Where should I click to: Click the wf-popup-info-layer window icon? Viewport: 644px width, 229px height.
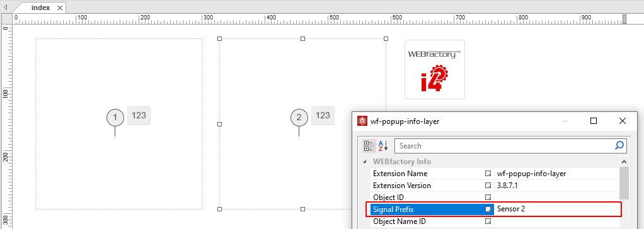click(362, 121)
